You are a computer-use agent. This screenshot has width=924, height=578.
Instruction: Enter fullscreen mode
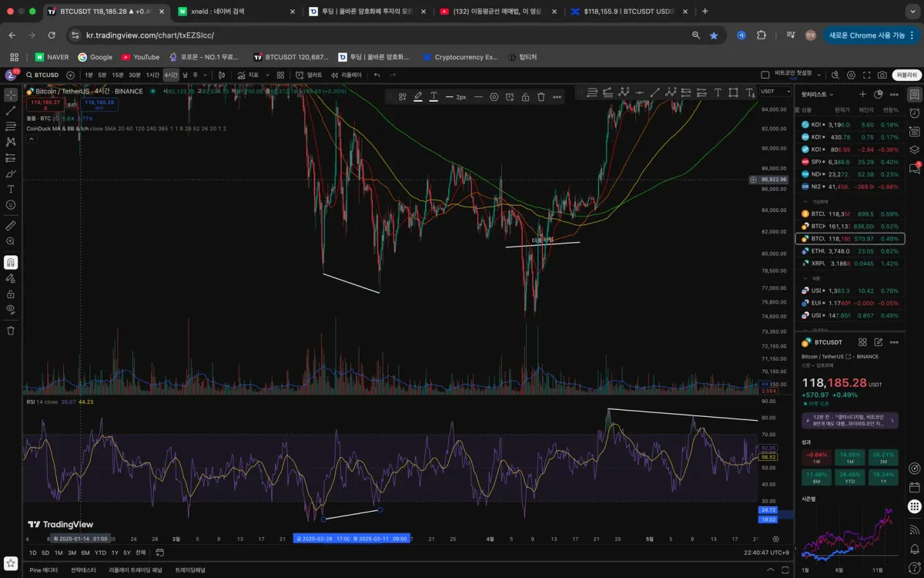pos(866,75)
